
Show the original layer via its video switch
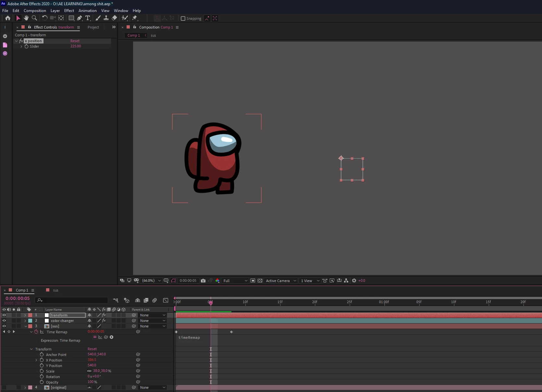point(4,387)
